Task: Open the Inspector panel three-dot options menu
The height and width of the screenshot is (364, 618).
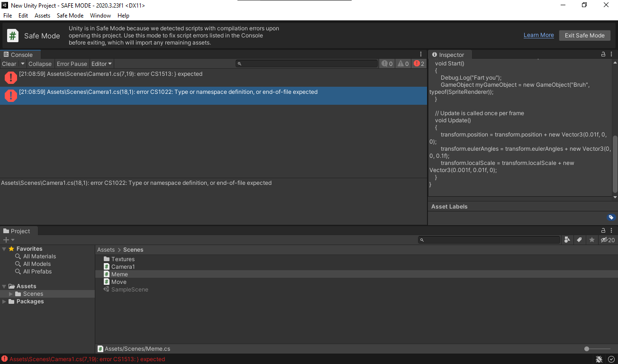Action: (x=612, y=55)
